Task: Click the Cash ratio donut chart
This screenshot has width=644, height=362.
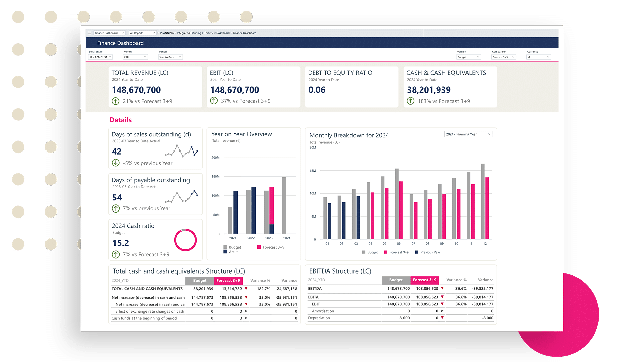Action: click(185, 240)
